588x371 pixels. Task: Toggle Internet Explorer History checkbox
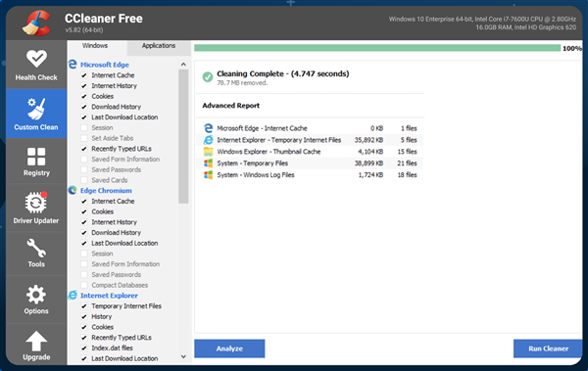tap(84, 316)
